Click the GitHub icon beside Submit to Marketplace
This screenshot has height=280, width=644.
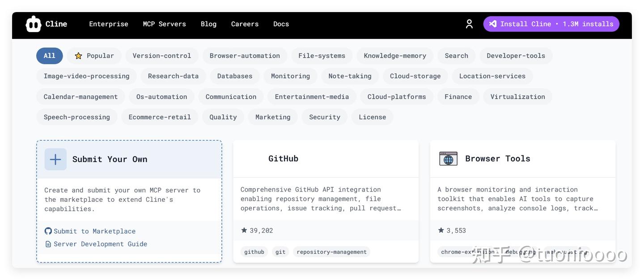pyautogui.click(x=48, y=231)
